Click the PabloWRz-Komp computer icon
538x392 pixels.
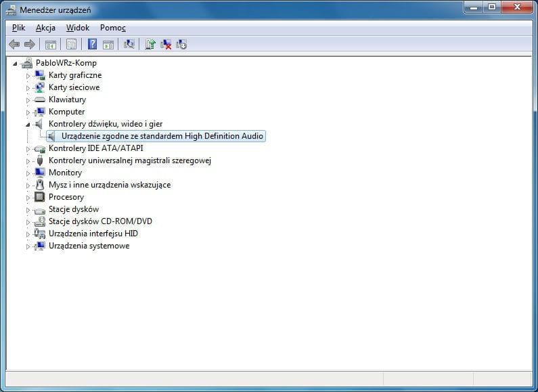click(x=27, y=63)
